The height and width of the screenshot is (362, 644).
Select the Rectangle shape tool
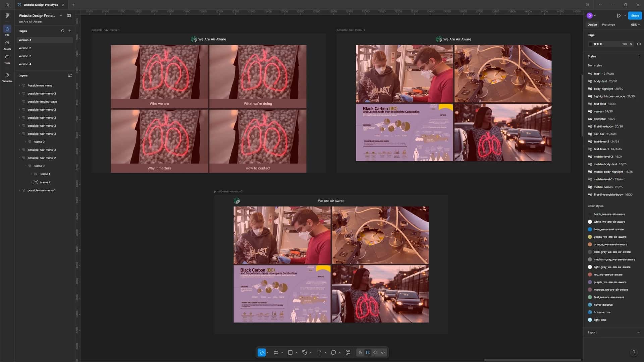(290, 352)
